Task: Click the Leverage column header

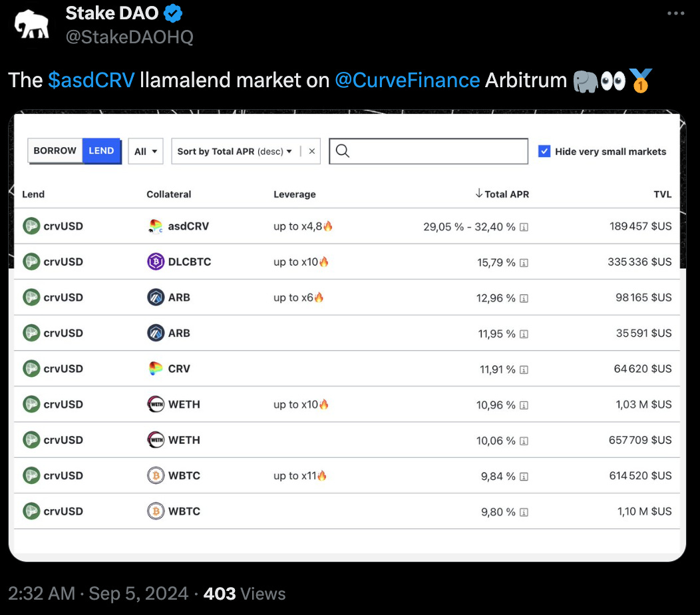Action: click(295, 194)
